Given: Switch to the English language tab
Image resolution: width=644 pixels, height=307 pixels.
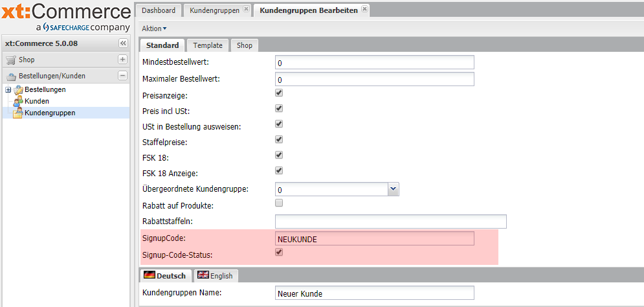Looking at the screenshot, I should click(x=215, y=276).
